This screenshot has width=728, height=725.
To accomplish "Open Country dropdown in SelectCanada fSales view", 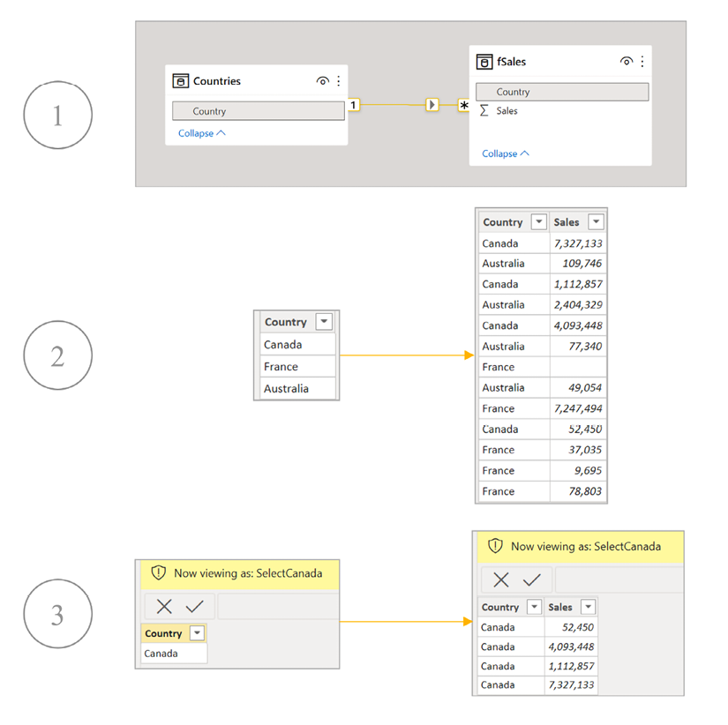I will [534, 606].
